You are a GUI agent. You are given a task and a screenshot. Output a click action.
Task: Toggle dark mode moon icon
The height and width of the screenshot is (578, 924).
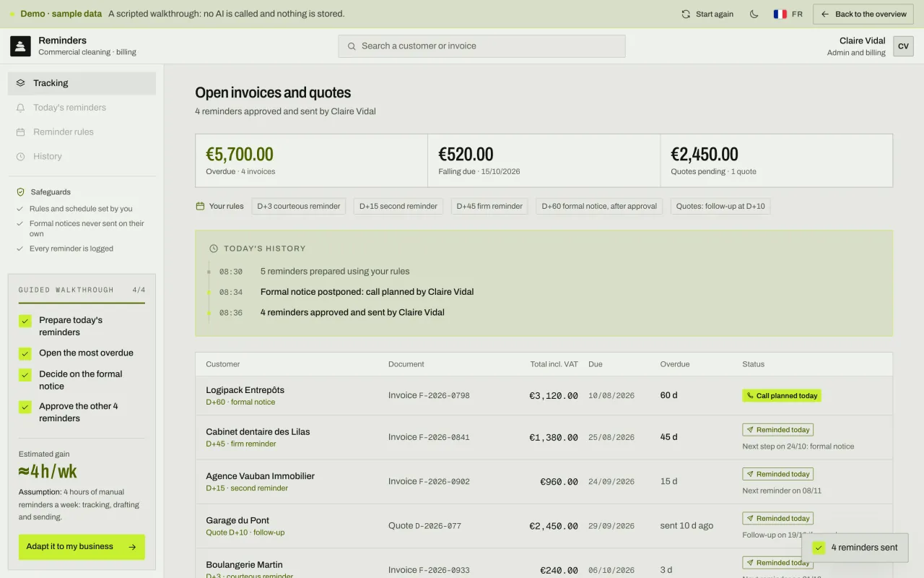click(754, 14)
